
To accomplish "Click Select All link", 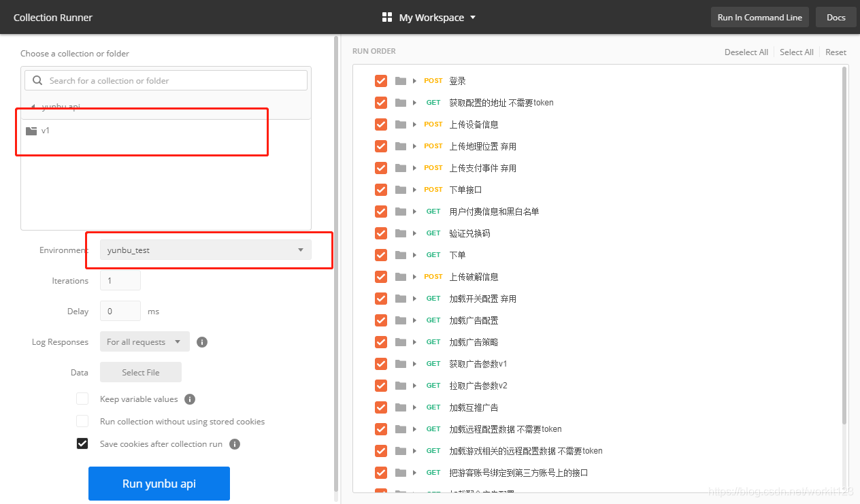I will 797,52.
